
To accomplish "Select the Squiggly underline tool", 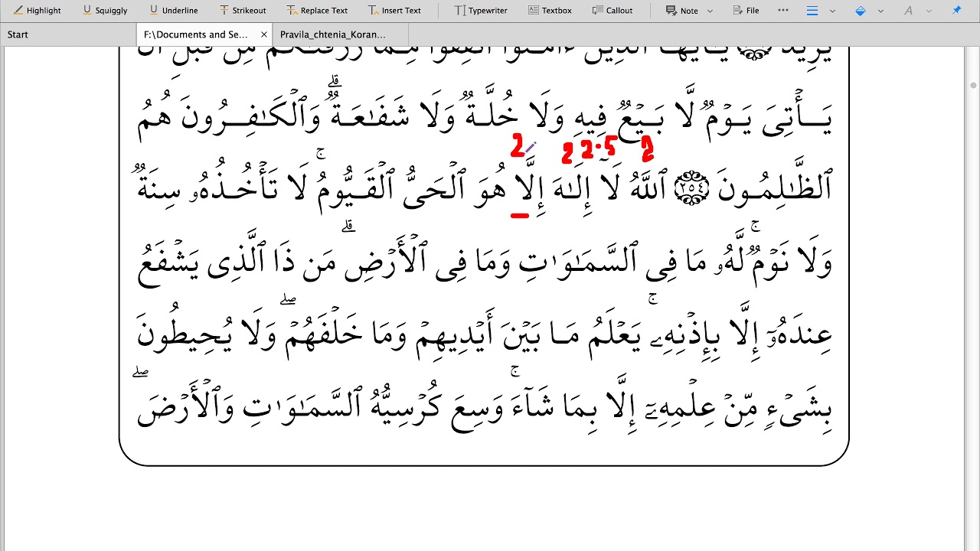I will click(105, 11).
